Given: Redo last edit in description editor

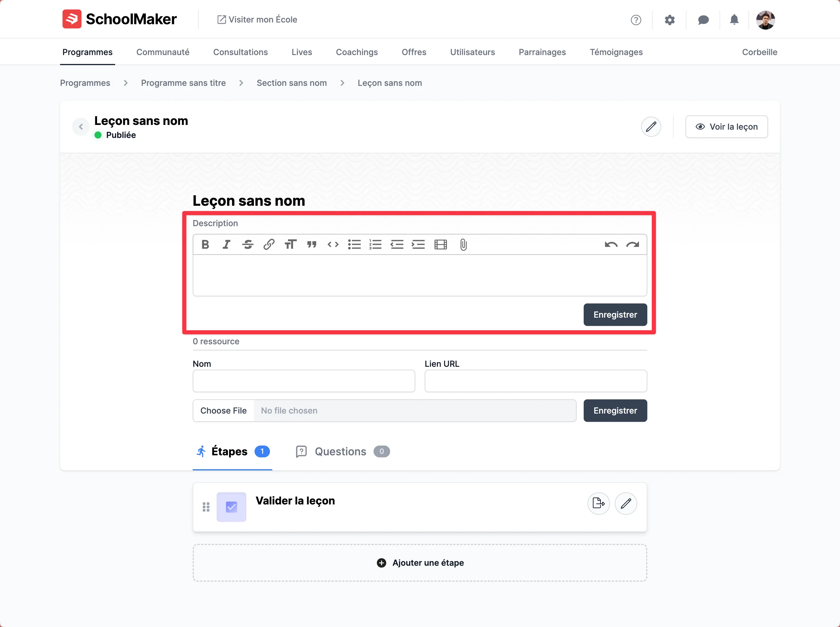Looking at the screenshot, I should coord(633,245).
